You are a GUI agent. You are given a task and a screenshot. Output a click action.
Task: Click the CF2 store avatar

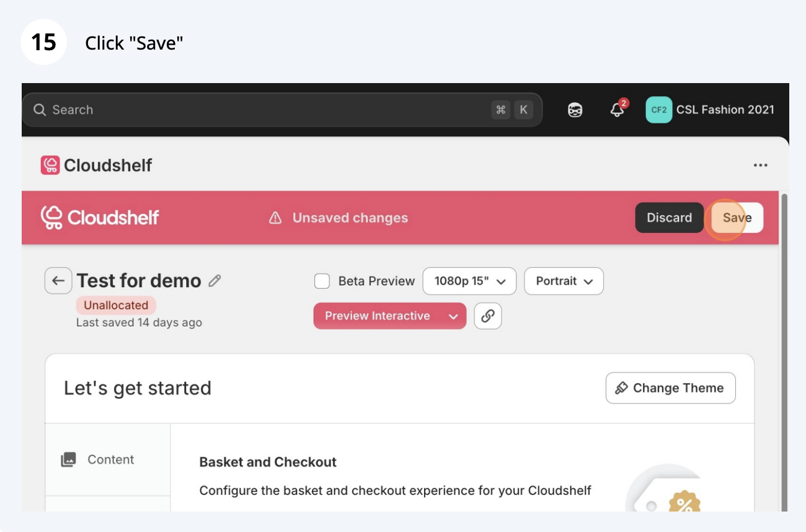coord(658,110)
